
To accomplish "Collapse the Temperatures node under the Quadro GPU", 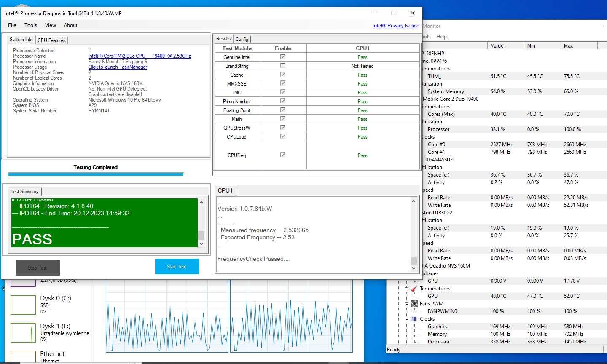I will tap(407, 289).
